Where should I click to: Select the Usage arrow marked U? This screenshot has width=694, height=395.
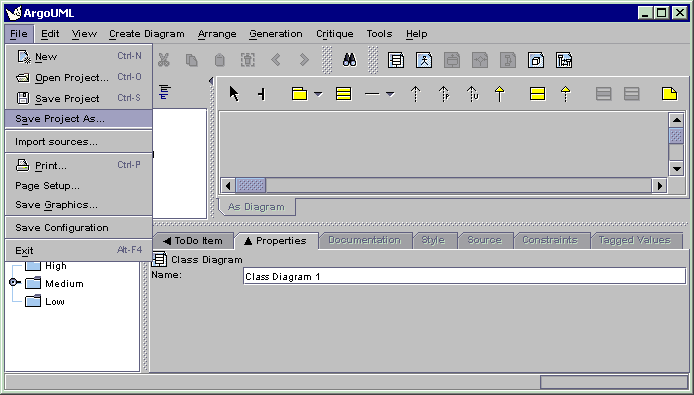[473, 94]
